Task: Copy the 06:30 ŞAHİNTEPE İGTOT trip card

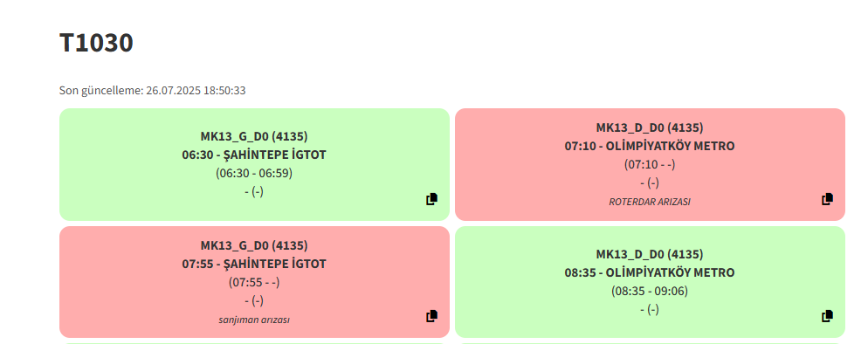Action: pos(431,200)
